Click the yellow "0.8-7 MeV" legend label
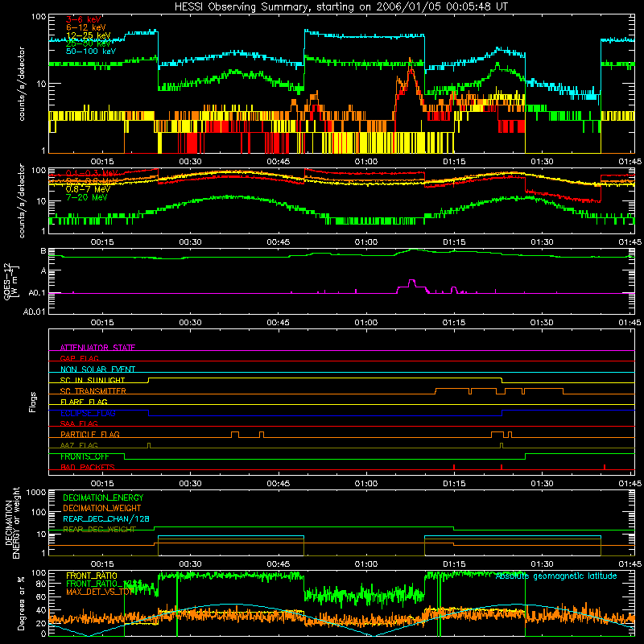Screen dimensions: 644x644 [88, 189]
